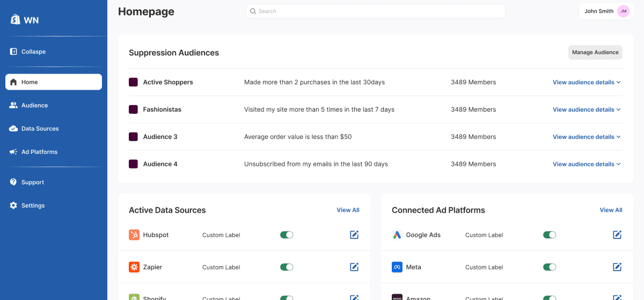
Task: View all Connected Ad Platforms
Action: 611,210
